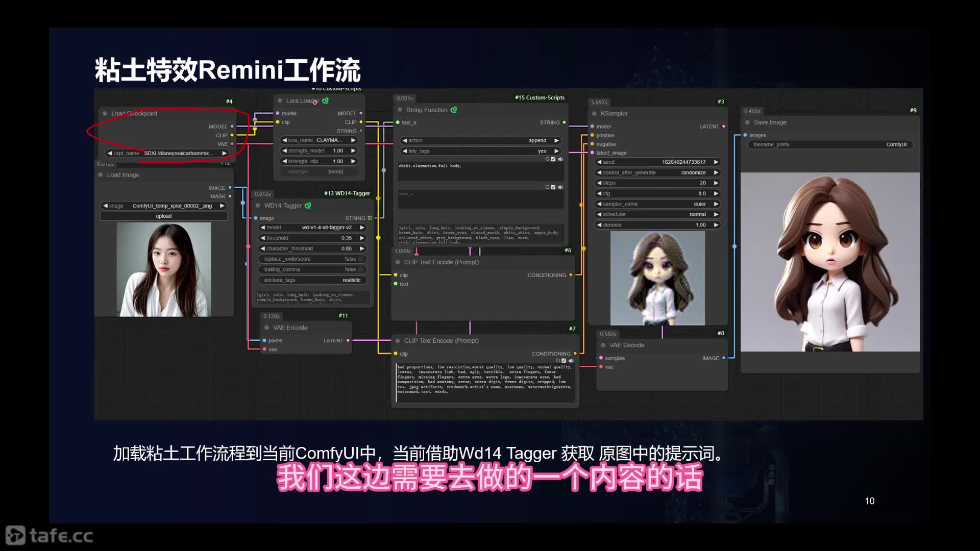Click the left arrow on strength_clip widget
This screenshot has width=980, height=551.
pyautogui.click(x=284, y=162)
